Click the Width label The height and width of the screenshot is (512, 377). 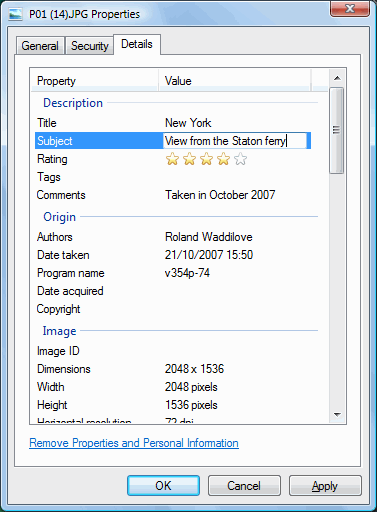(x=51, y=387)
